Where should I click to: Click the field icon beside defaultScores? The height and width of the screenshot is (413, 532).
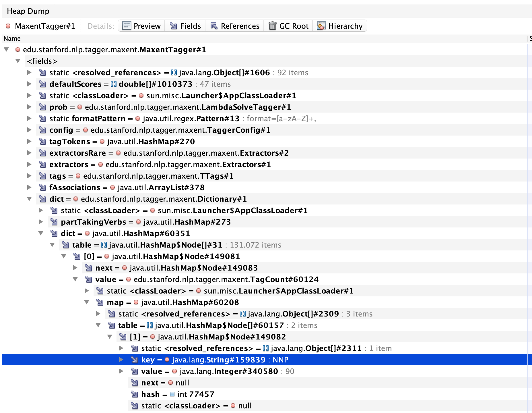42,84
